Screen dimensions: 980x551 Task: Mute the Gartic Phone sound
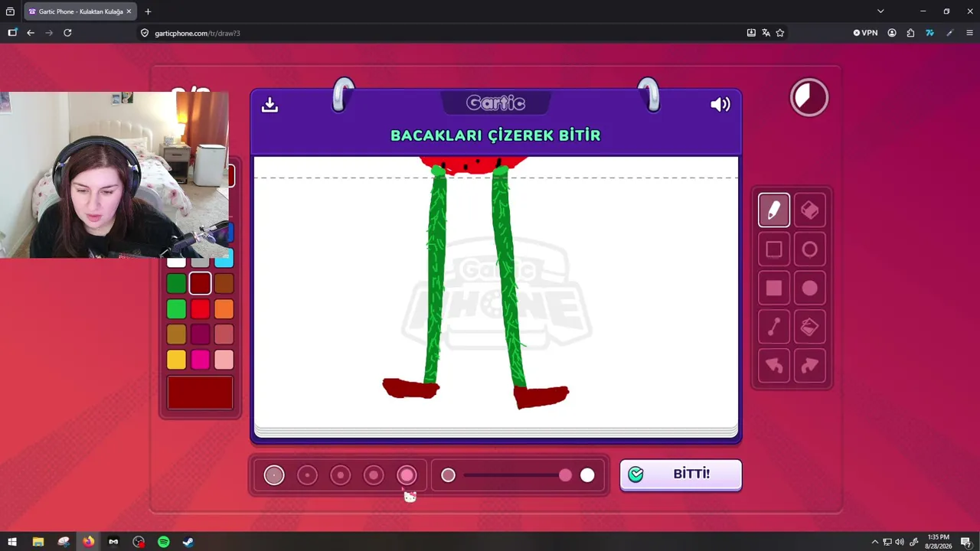(x=720, y=105)
